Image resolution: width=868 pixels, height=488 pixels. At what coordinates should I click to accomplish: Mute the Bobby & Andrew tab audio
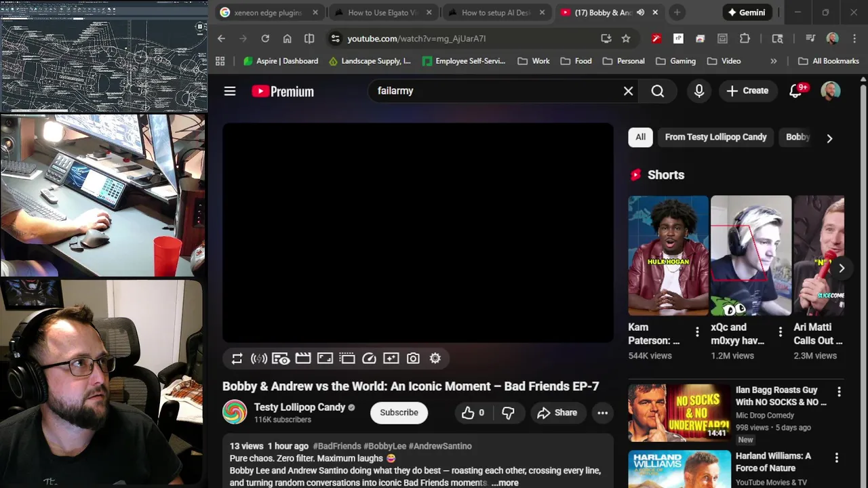pos(640,12)
